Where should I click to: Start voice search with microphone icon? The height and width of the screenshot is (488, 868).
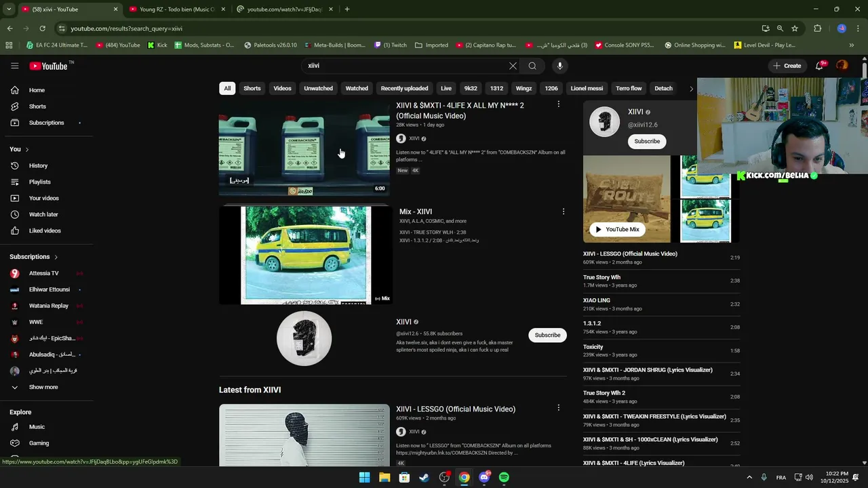point(559,66)
